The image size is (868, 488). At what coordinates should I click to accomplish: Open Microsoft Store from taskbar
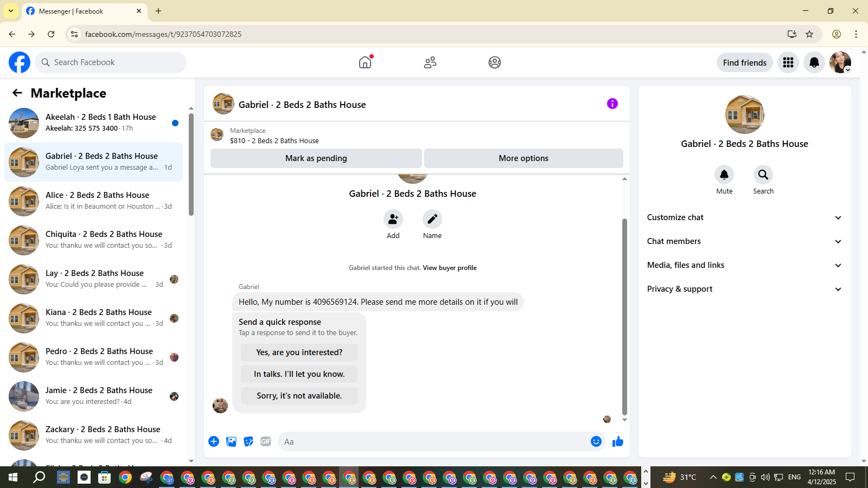104,477
